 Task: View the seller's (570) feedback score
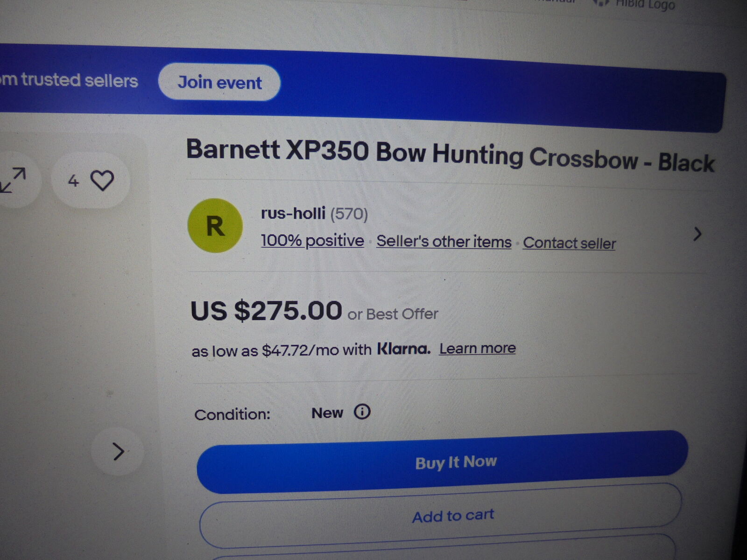[349, 214]
